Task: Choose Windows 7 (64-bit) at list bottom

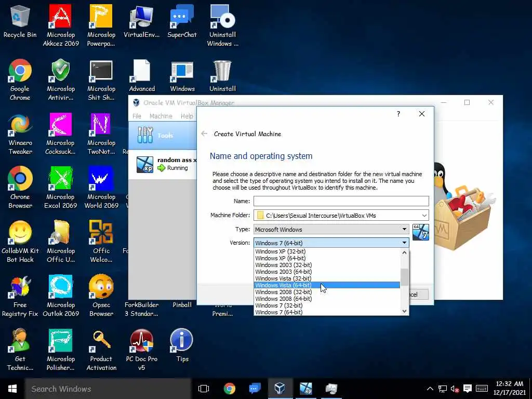Action: coord(327,312)
